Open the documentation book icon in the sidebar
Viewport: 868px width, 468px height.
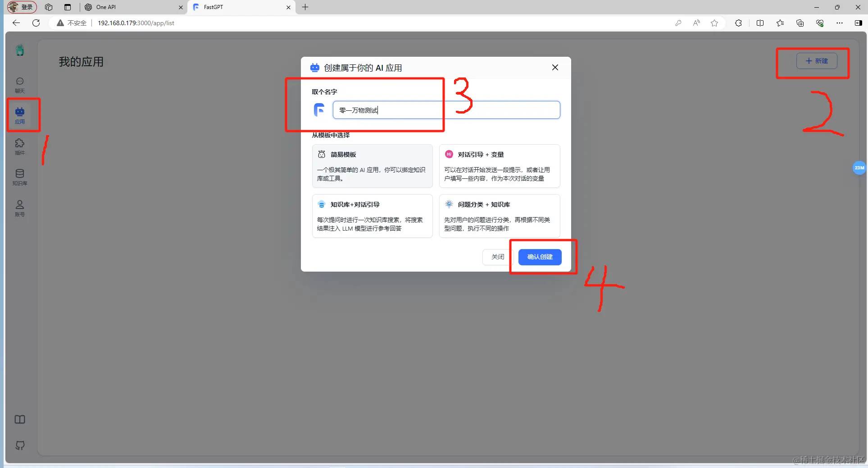point(20,419)
